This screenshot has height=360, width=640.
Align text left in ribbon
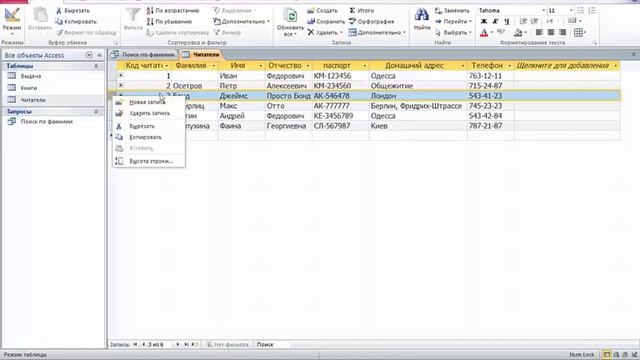tap(539, 32)
